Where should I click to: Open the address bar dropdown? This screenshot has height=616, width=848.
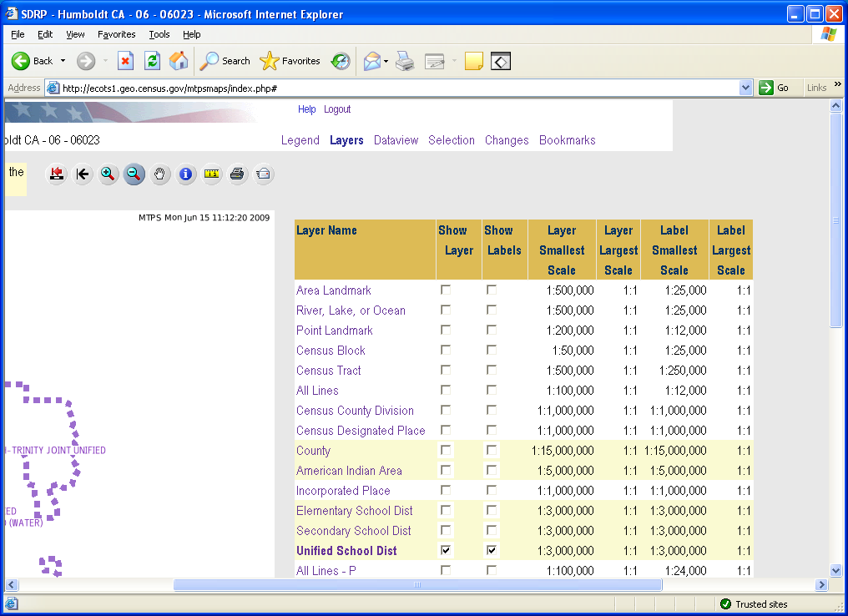click(746, 88)
